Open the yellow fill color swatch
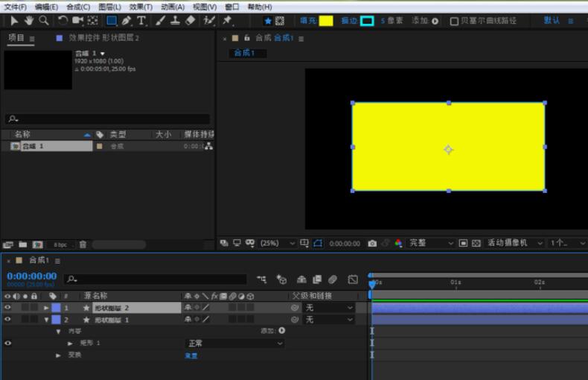This screenshot has height=380, width=588. pyautogui.click(x=326, y=21)
